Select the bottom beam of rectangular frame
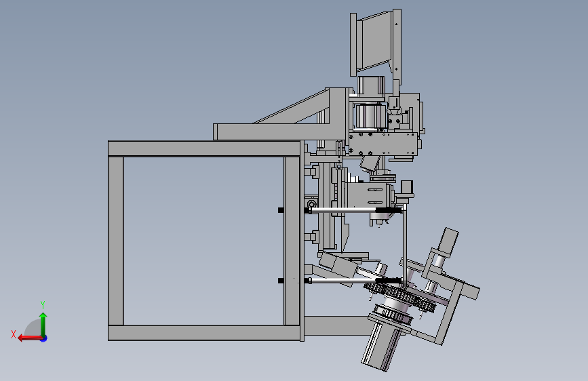This screenshot has width=588, height=381. (204, 333)
